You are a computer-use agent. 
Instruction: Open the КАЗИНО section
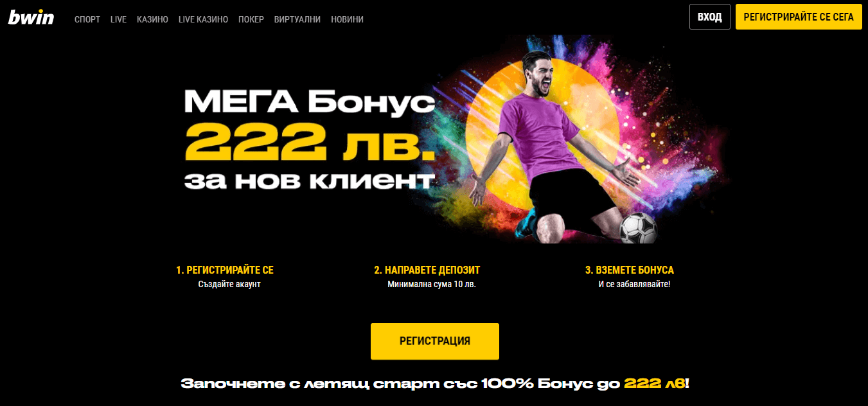tap(152, 19)
